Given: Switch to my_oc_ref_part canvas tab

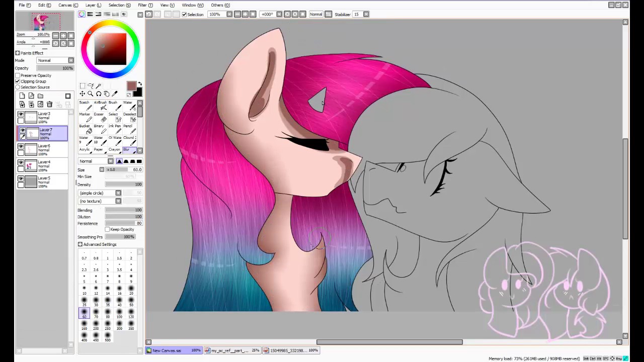Looking at the screenshot, I should click(232, 350).
